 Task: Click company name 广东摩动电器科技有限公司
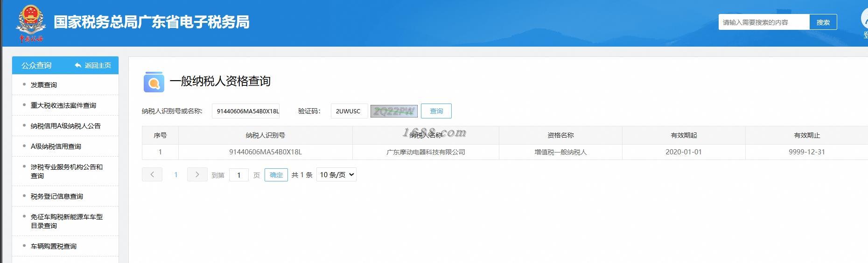pos(426,152)
